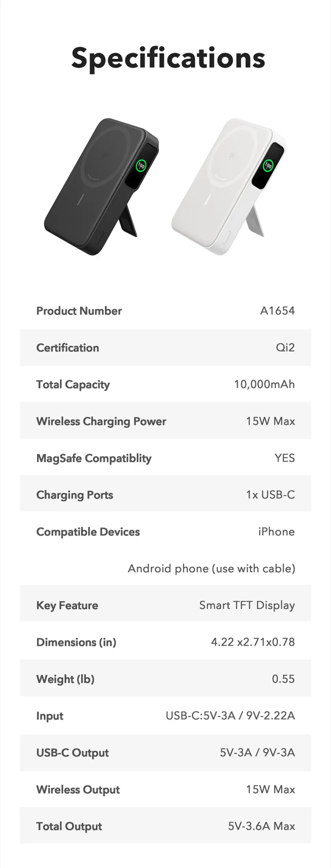
Task: Click the Specifications heading
Action: click(x=168, y=58)
